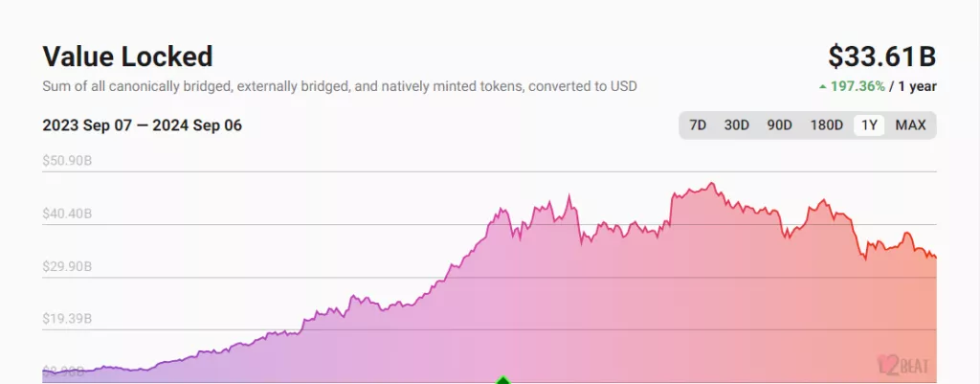Click the $33.61B total value figure
Viewport: 980px width, 384px height.
click(882, 57)
